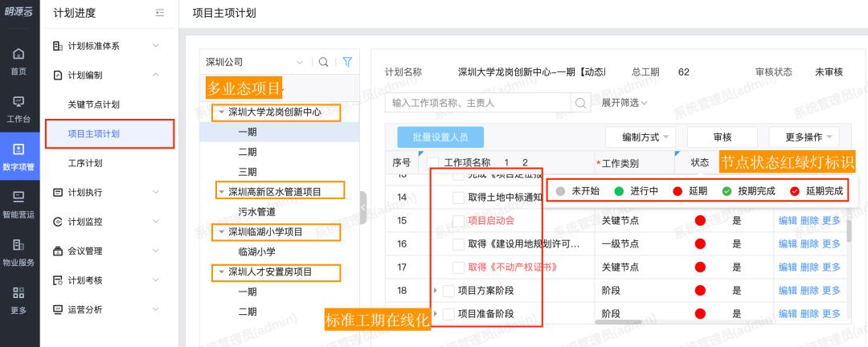Click the green 进行中 legend dot
The image size is (868, 347).
point(619,191)
